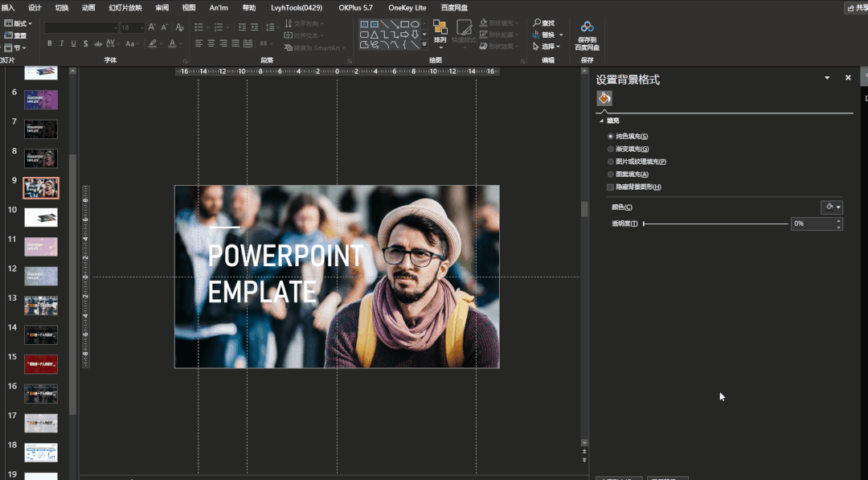Open the fill color (颜色) picker dropdown
This screenshot has width=868, height=480.
point(832,207)
